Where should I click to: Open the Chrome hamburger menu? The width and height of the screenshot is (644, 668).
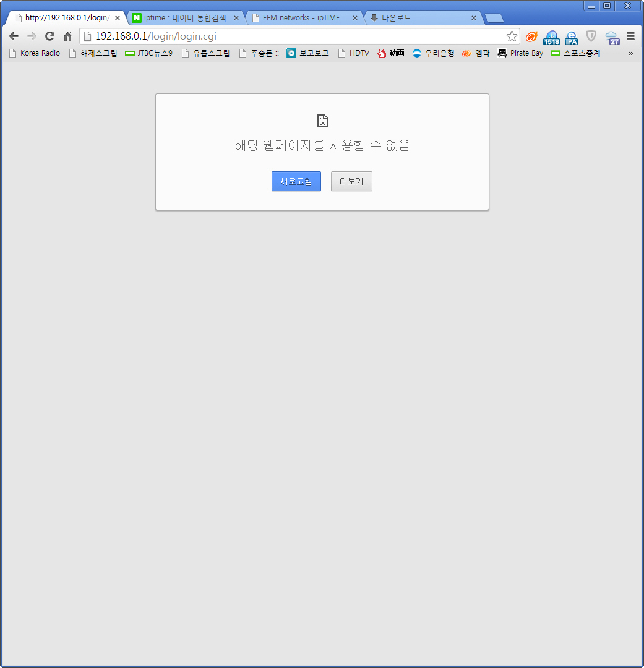point(631,36)
